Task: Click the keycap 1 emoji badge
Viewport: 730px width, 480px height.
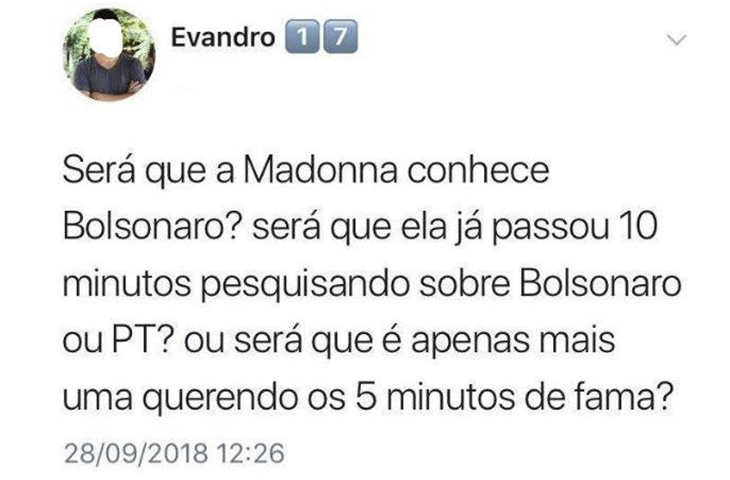Action: [x=302, y=37]
